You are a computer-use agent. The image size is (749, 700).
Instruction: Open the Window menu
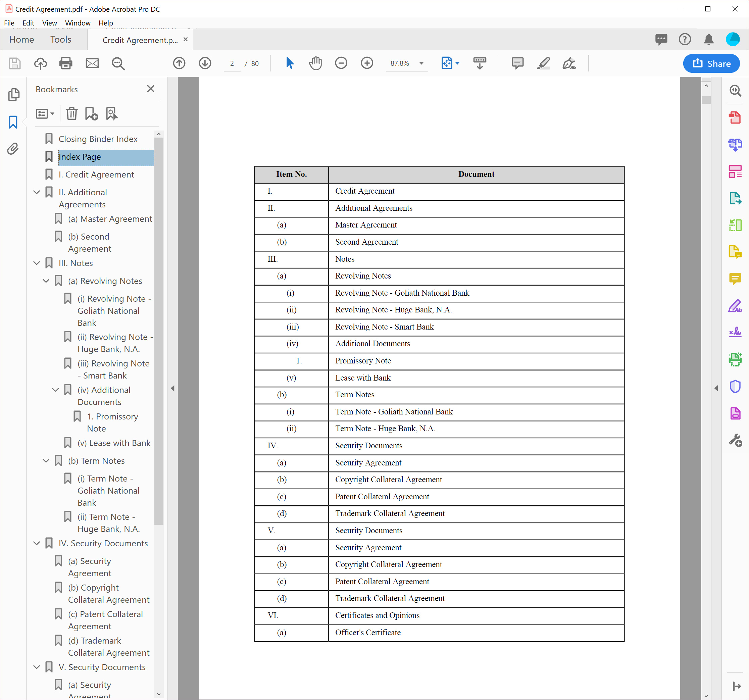(x=78, y=23)
